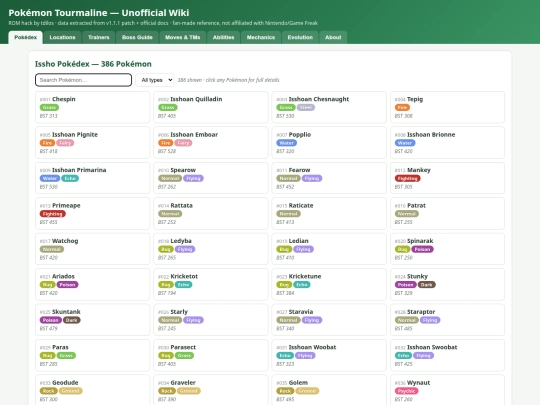The width and height of the screenshot is (540, 405).
Task: Open the Isshoan Brionne card
Action: click(447, 143)
